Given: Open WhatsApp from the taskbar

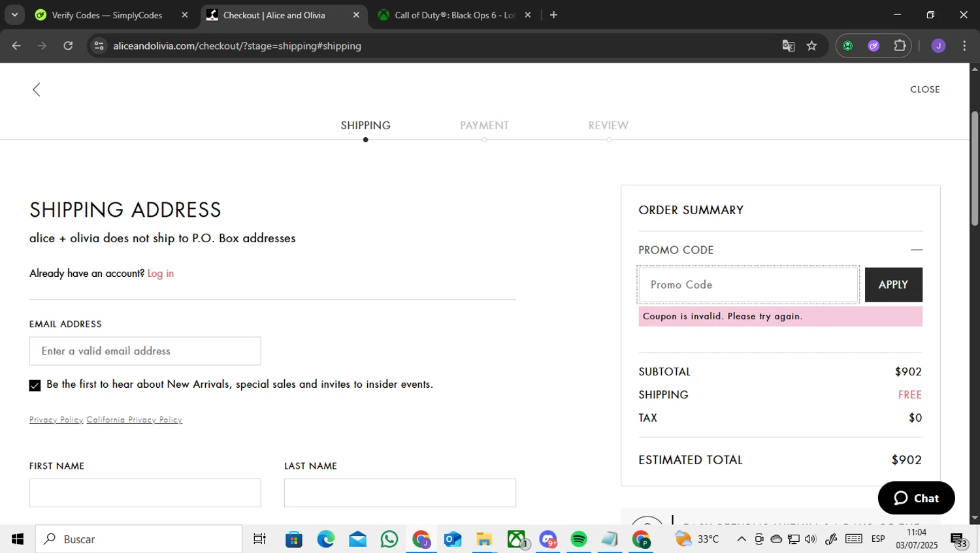Looking at the screenshot, I should [x=389, y=539].
